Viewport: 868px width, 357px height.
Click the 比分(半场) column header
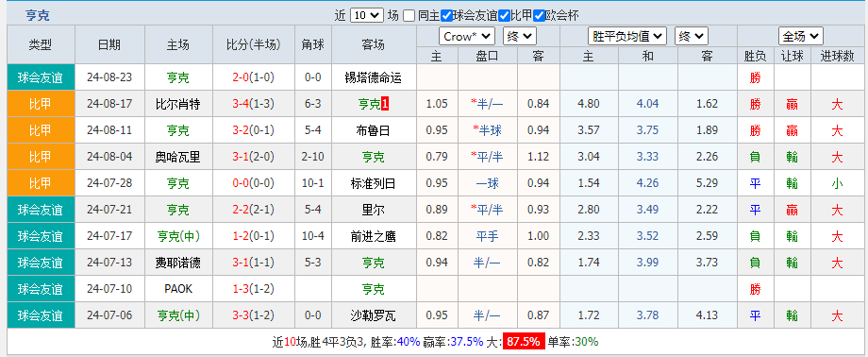(x=254, y=45)
